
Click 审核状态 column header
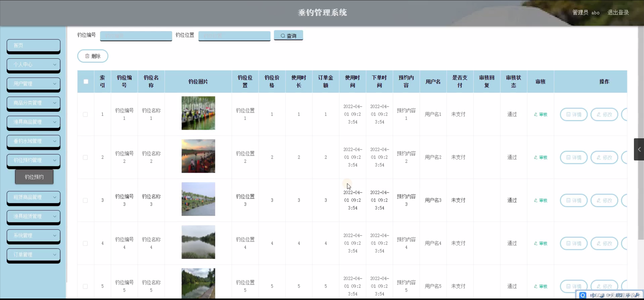[514, 82]
